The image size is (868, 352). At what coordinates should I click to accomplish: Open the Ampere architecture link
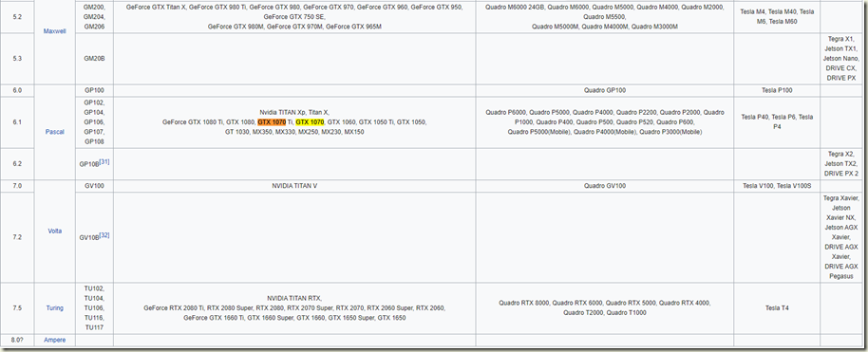click(54, 340)
